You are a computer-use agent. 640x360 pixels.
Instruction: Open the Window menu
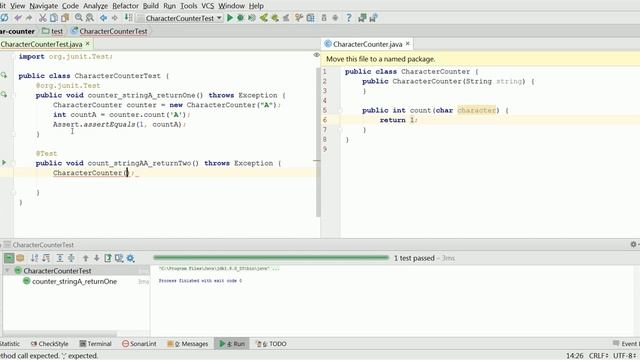(231, 6)
